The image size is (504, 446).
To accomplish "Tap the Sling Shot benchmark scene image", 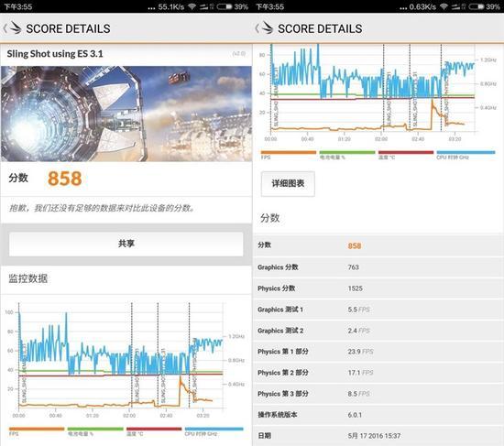I will (x=126, y=114).
